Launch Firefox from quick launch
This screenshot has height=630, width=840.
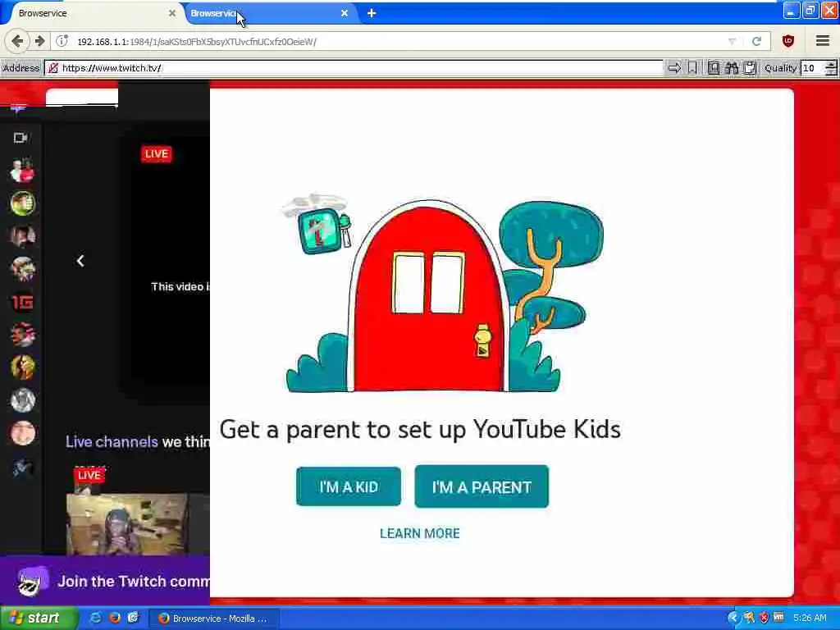(x=115, y=619)
